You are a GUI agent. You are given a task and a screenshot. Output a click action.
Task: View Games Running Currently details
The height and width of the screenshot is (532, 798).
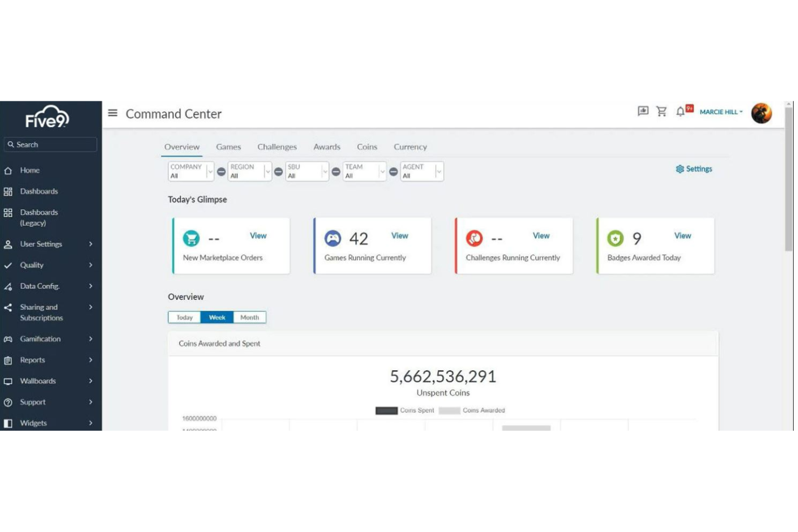coord(399,236)
